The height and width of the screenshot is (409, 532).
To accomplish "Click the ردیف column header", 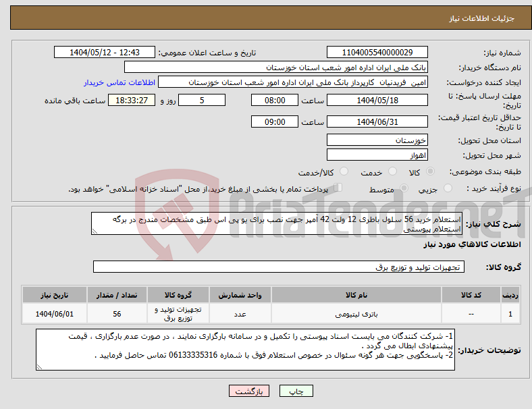I will click(510, 295).
